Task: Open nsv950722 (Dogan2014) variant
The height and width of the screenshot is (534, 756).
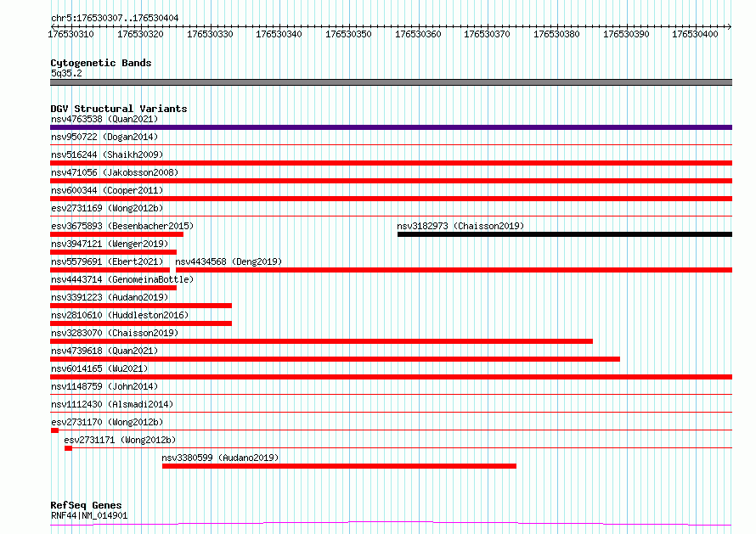Action: 104,137
